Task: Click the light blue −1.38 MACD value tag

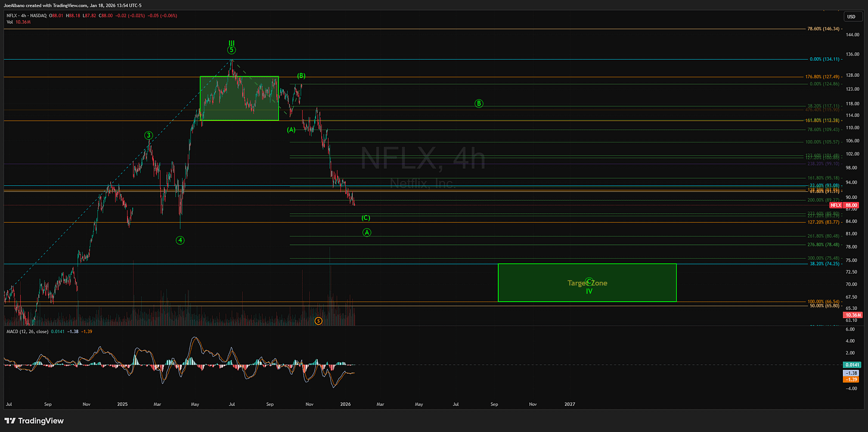Action: 850,372
